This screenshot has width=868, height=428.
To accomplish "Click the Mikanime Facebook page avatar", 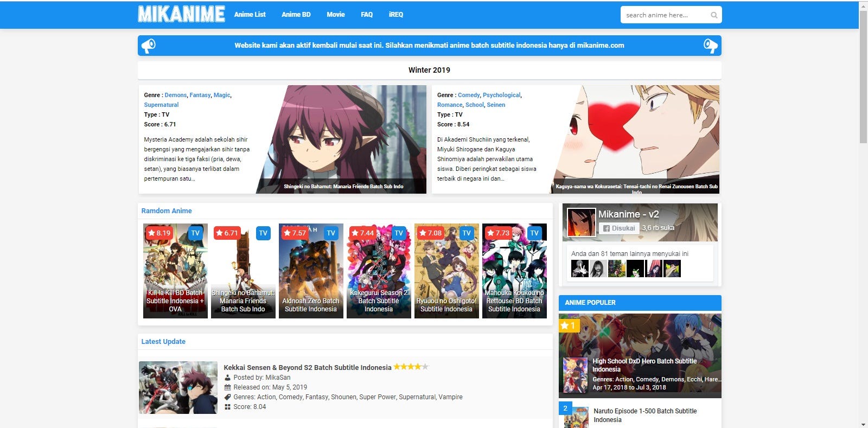I will pos(581,222).
